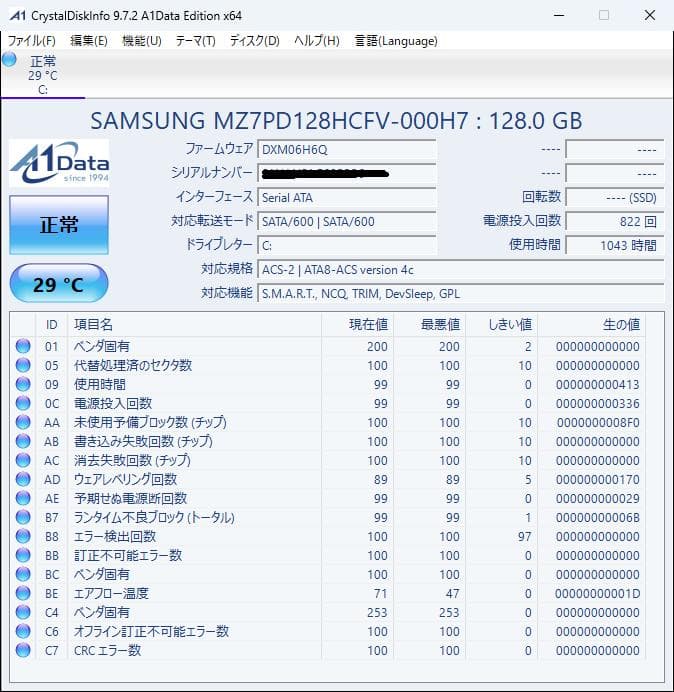Minimize the CrystalDiskInfo window
Screen dimensions: 674x692
(x=559, y=15)
